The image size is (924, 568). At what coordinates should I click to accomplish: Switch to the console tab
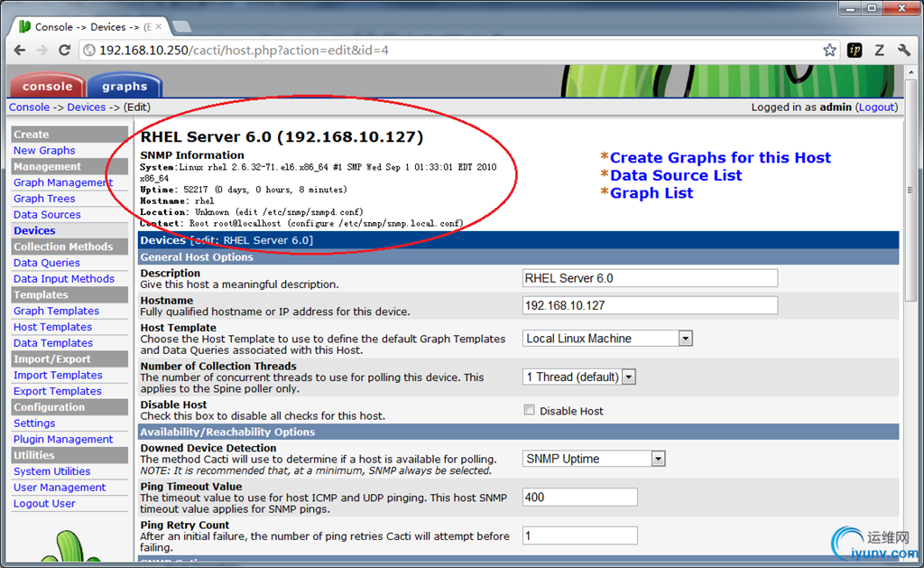pos(47,86)
